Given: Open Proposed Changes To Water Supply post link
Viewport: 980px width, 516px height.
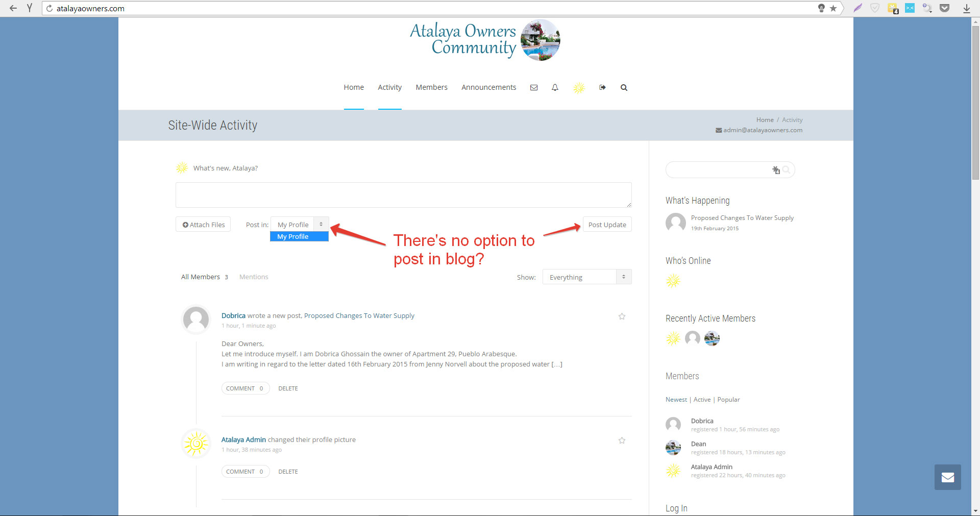Looking at the screenshot, I should 359,316.
